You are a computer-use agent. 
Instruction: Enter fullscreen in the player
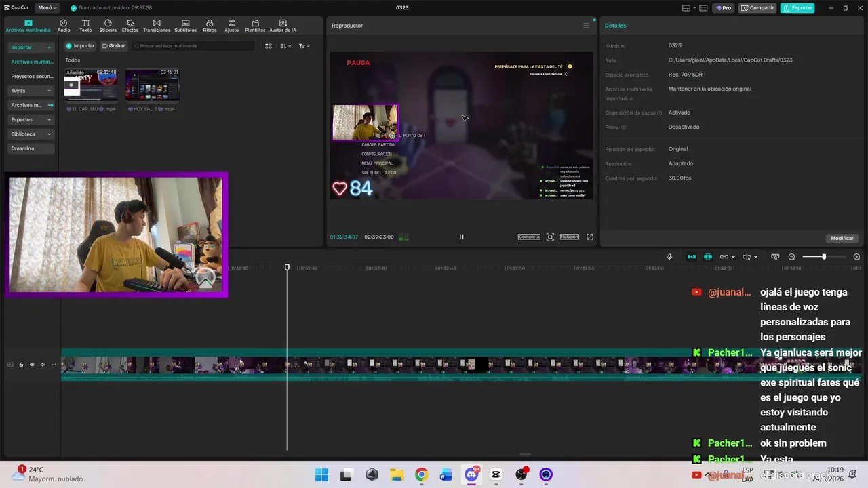pyautogui.click(x=590, y=237)
